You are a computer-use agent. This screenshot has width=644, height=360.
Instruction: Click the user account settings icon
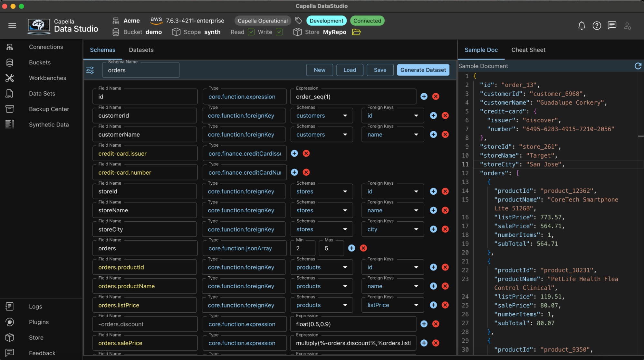point(627,26)
